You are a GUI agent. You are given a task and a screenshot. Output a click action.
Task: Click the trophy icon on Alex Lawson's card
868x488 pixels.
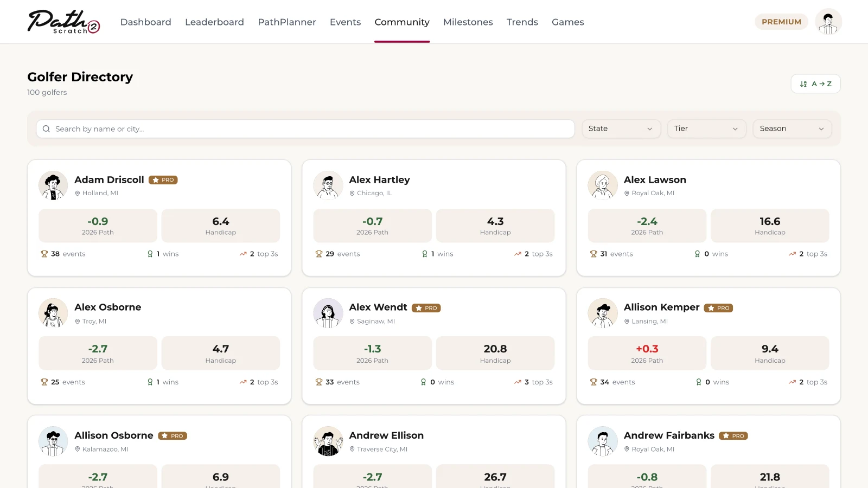(593, 254)
